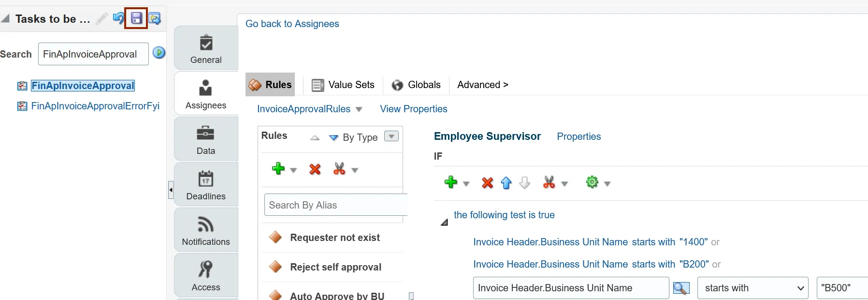The height and width of the screenshot is (300, 868).
Task: Click the Commit task icon beside Save
Action: [155, 19]
